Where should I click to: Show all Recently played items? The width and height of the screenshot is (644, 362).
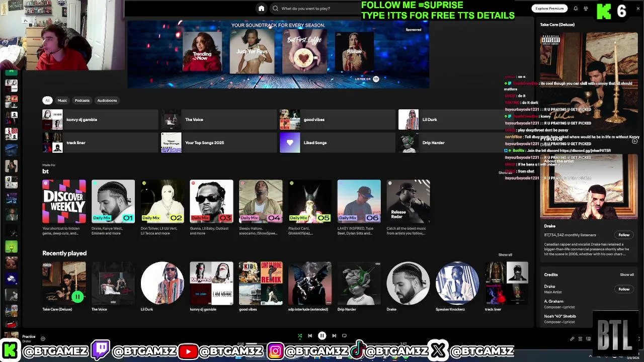[x=505, y=255]
